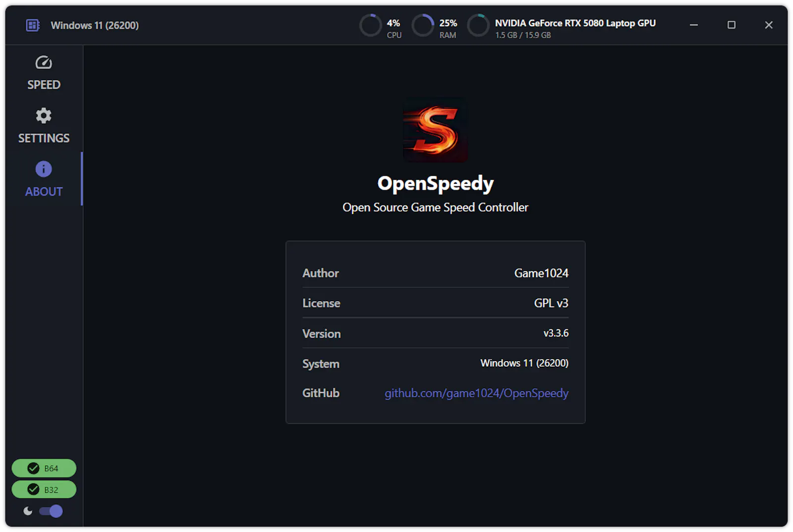Click the 1.5 GB / 15.9 GB memory text
The image size is (793, 532).
[x=523, y=35]
